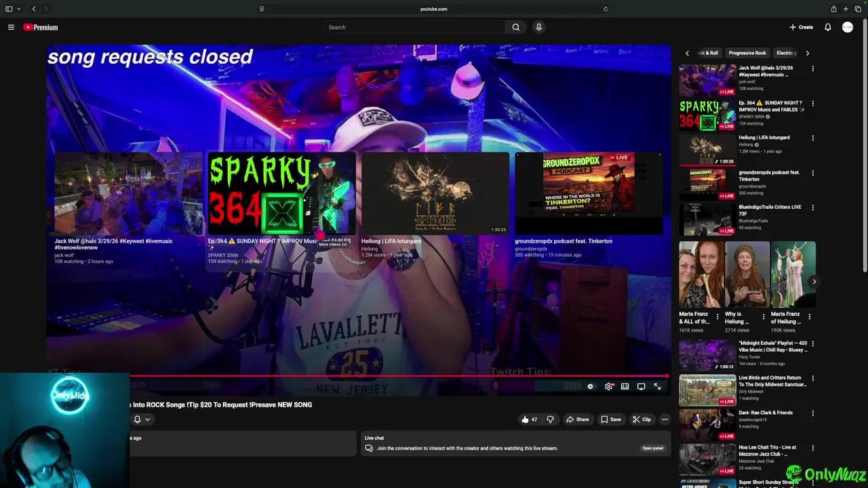
Task: Open the notifications bell in header
Action: pyautogui.click(x=828, y=27)
